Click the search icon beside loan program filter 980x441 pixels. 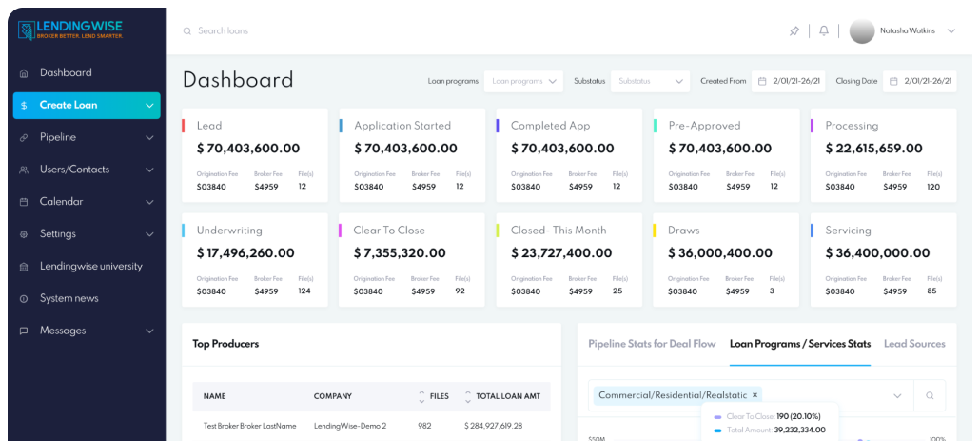coord(930,395)
